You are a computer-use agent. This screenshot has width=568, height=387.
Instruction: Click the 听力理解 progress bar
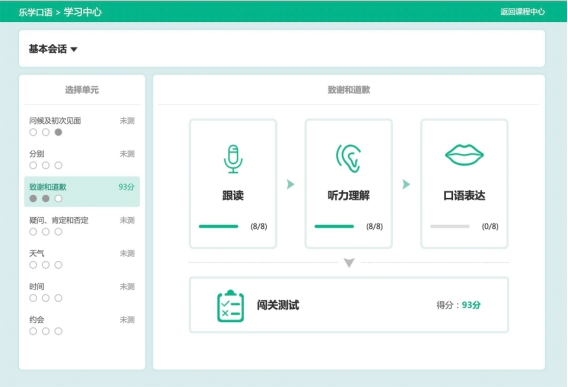point(334,226)
